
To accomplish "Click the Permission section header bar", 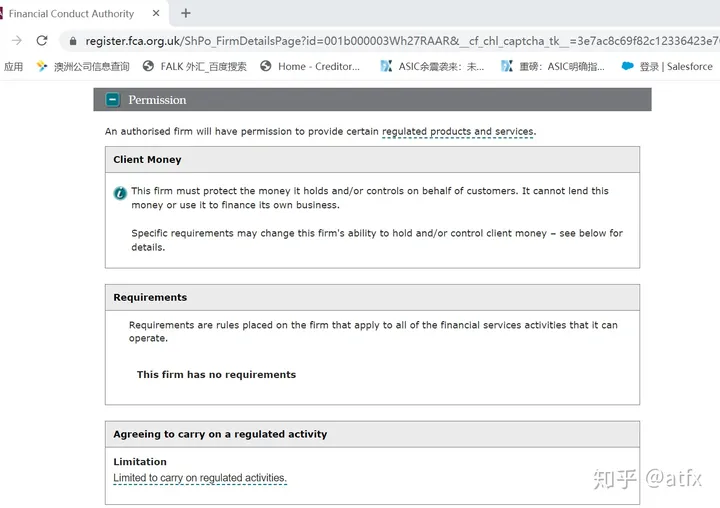I will (x=378, y=100).
